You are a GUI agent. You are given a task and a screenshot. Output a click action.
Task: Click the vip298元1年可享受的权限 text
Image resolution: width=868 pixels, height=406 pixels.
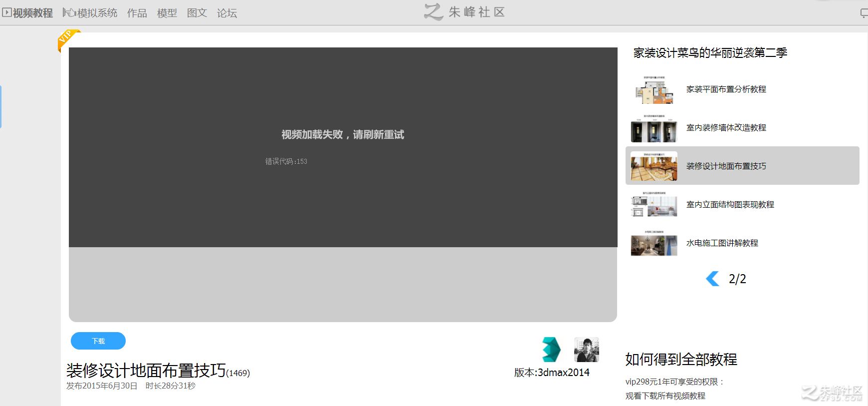[674, 382]
